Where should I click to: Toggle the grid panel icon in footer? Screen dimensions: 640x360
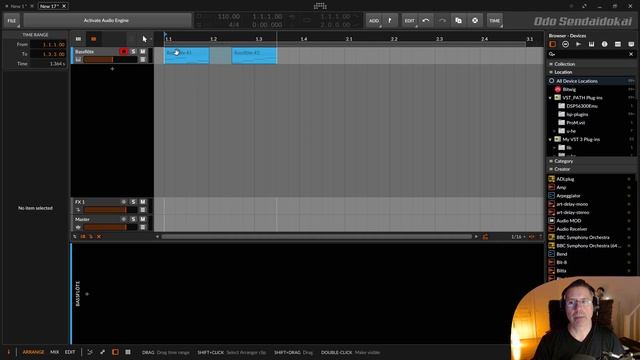click(128, 352)
